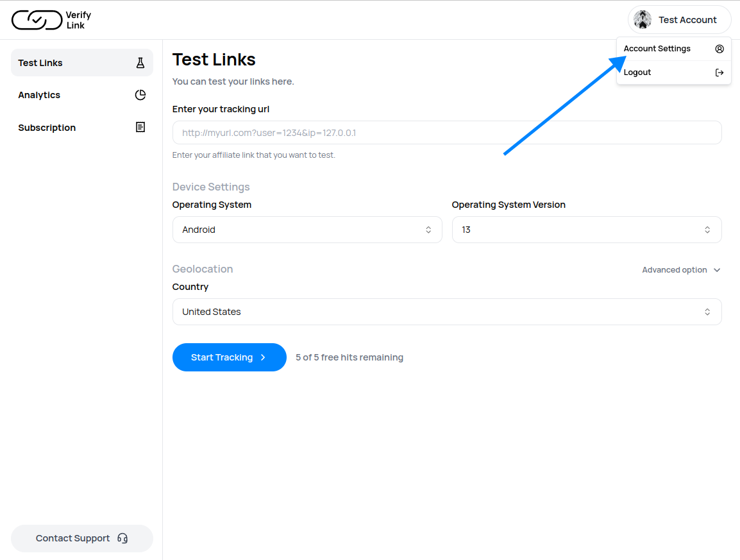Viewport: 740px width, 560px height.
Task: Expand the Advanced option section
Action: (681, 270)
